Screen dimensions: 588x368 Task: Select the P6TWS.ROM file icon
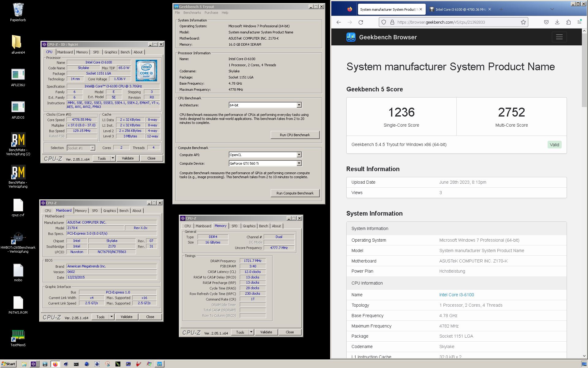pyautogui.click(x=18, y=305)
